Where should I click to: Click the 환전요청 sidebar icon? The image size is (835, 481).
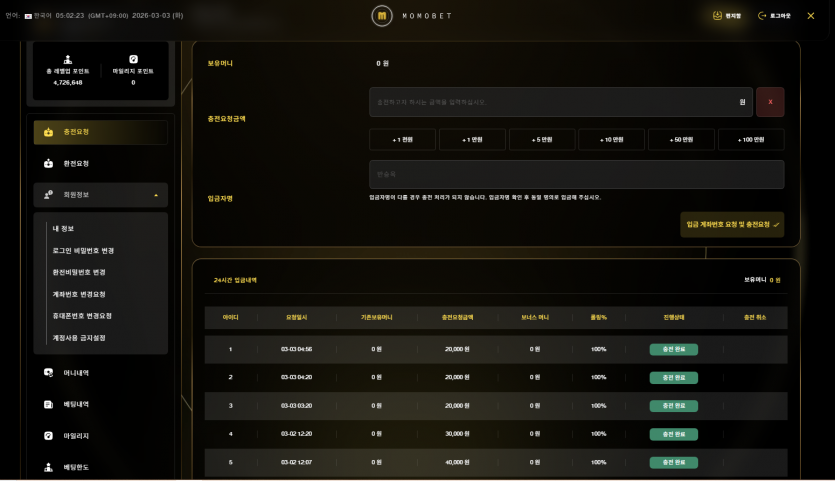(48, 163)
